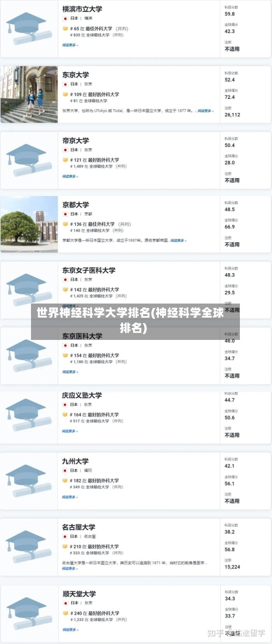Click 阅读更多 under 顺天堂大学
The height and width of the screenshot is (644, 272).
[x=70, y=630]
